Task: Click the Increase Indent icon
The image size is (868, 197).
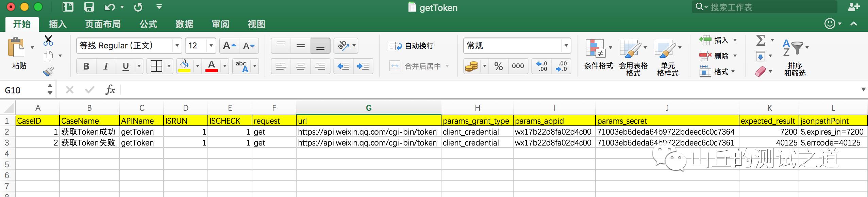Action: pos(363,66)
